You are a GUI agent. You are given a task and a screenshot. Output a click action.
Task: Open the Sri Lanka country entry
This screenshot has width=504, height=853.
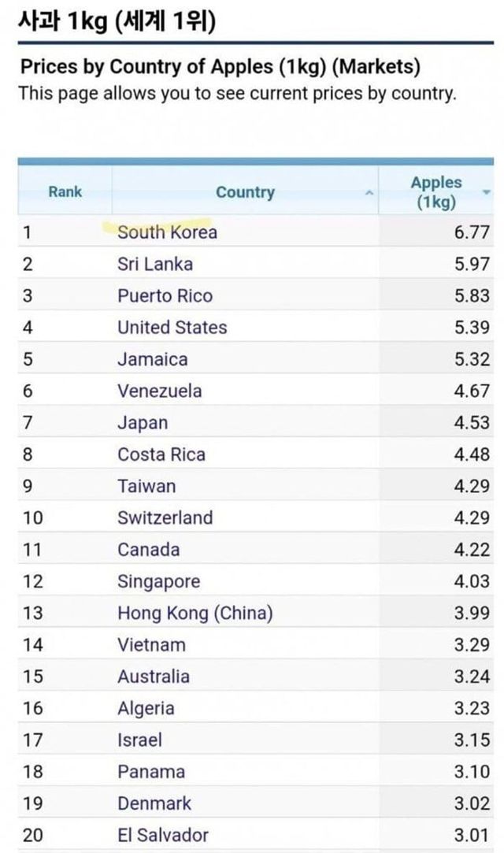pyautogui.click(x=155, y=264)
